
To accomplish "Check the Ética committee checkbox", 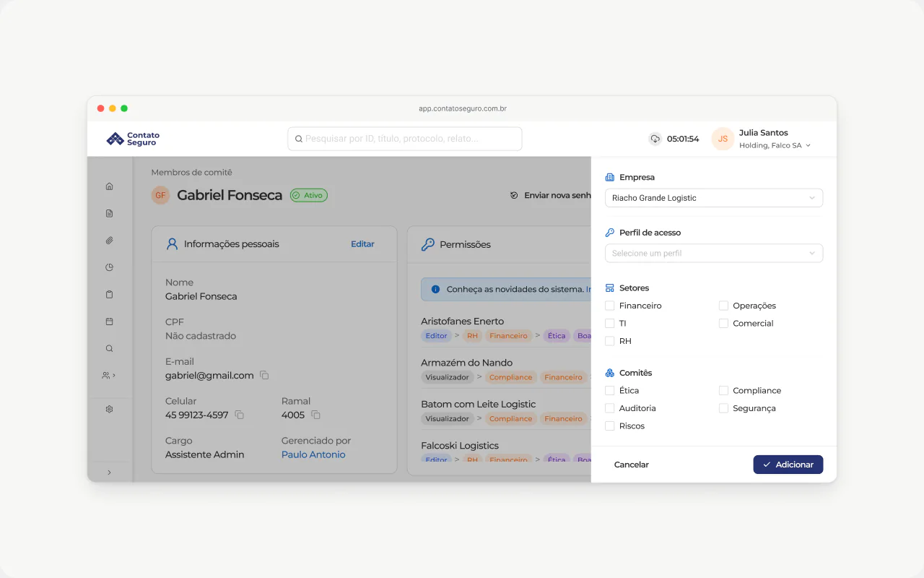I will click(610, 391).
